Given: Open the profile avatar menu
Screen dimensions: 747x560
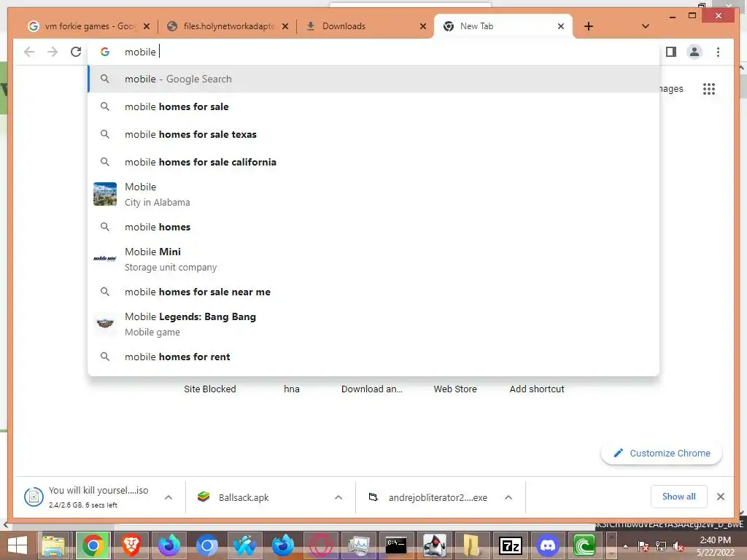Looking at the screenshot, I should pyautogui.click(x=694, y=52).
